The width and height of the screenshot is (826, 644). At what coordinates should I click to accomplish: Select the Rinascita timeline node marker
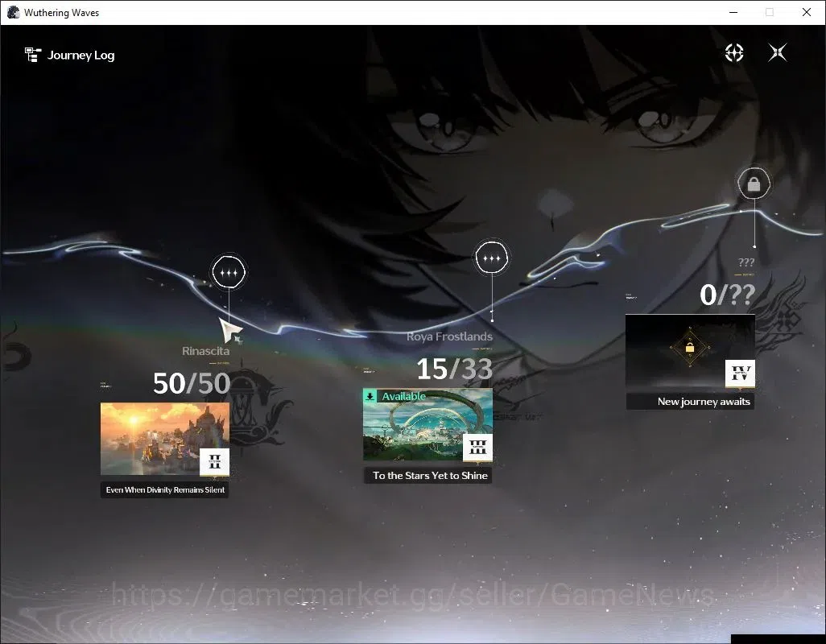tap(229, 272)
